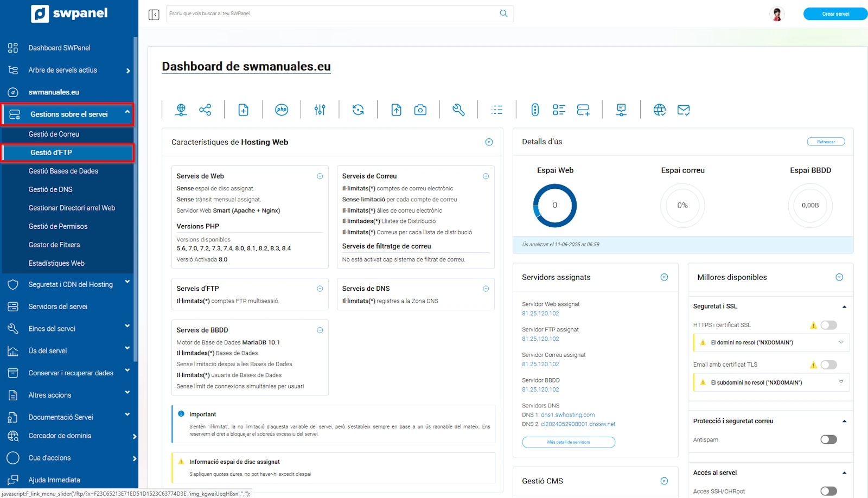Collapse the Serveis de DNS card
Screen dimensions: 868x498
pyautogui.click(x=486, y=289)
